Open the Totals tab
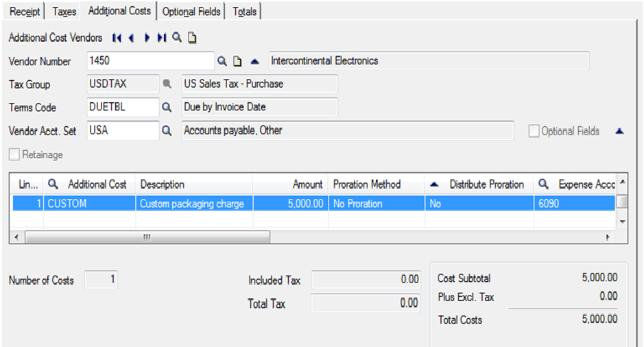Image resolution: width=644 pixels, height=347 pixels. pos(245,12)
